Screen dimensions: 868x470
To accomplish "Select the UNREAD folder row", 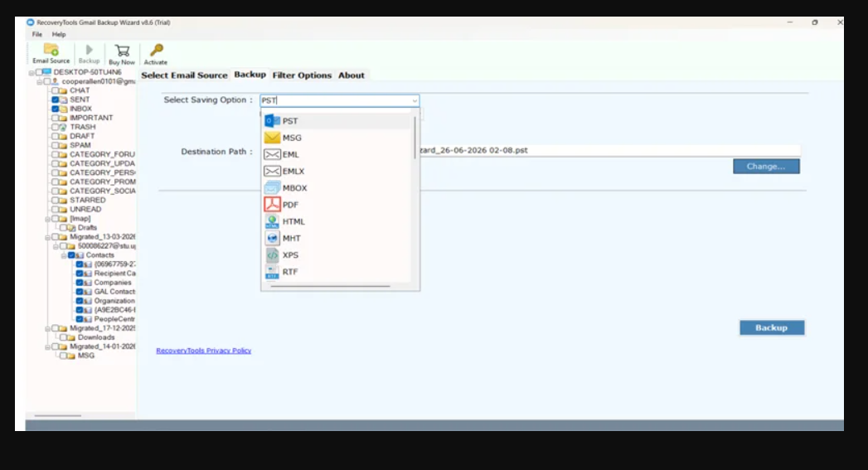I will tap(77, 209).
